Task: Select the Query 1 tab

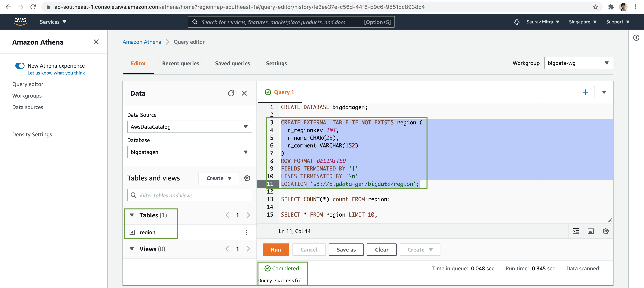Action: coord(279,92)
